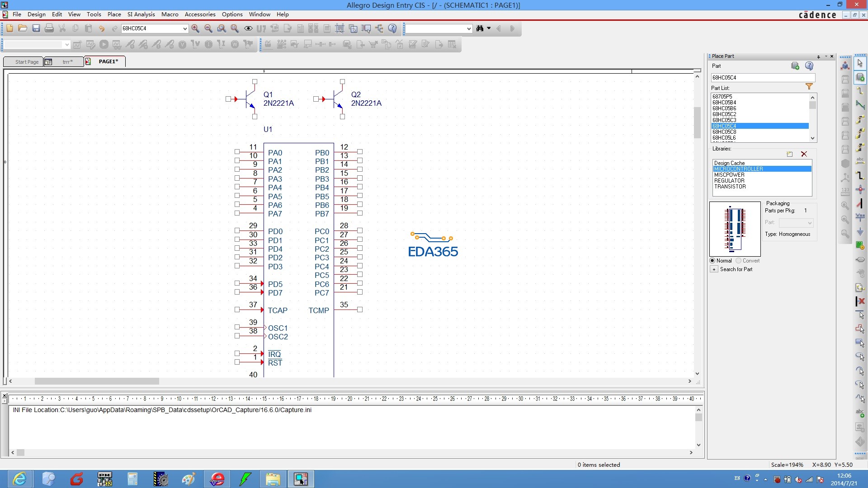Click the Save document toolbar icon

36,28
